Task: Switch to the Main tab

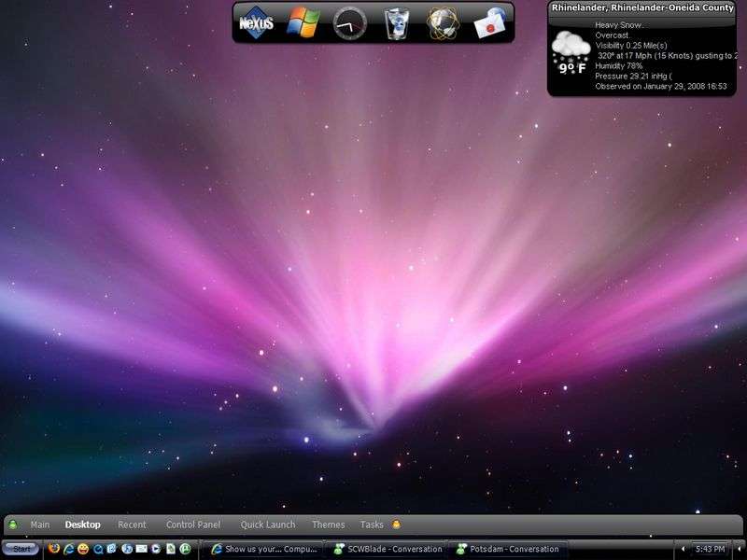Action: 40,525
